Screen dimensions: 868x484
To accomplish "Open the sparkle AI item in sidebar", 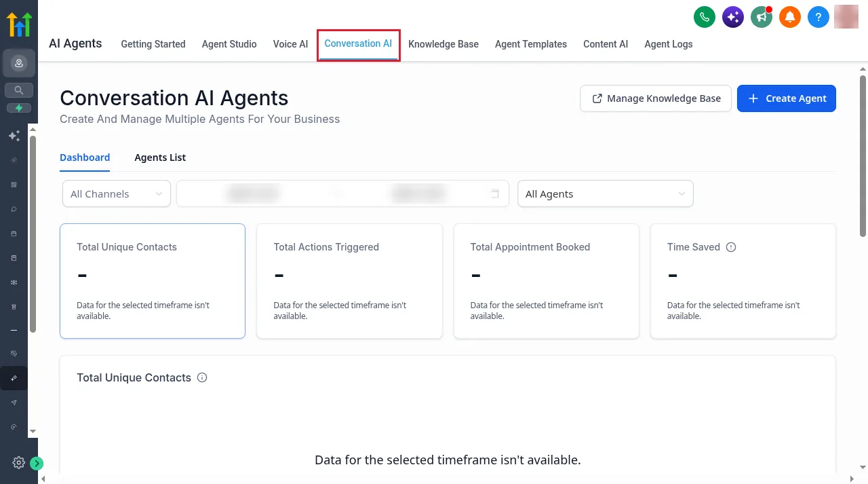I will point(14,136).
